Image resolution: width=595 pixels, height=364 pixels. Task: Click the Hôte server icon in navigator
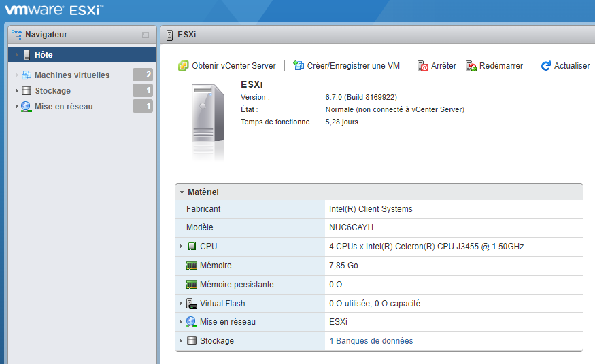[27, 55]
